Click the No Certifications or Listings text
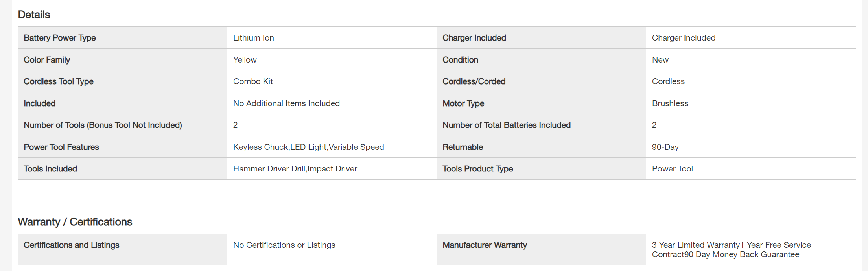This screenshot has width=868, height=271. point(284,245)
